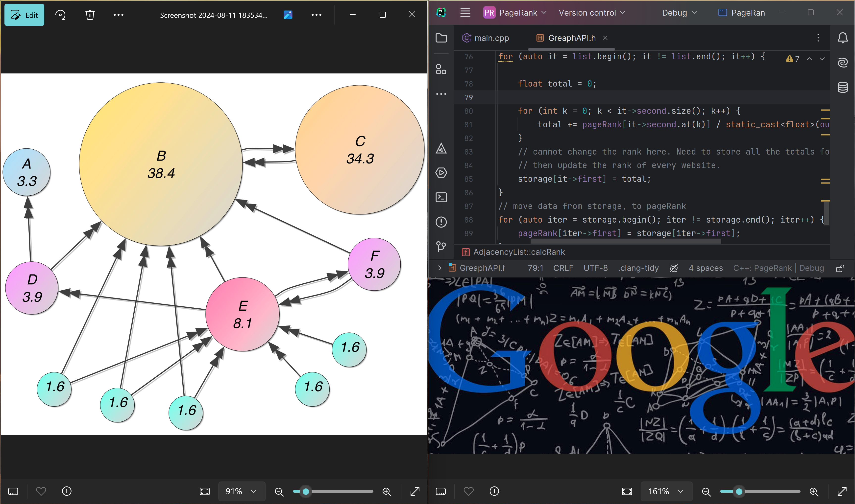The height and width of the screenshot is (504, 855).
Task: Toggle full screen for the graph image
Action: [415, 491]
